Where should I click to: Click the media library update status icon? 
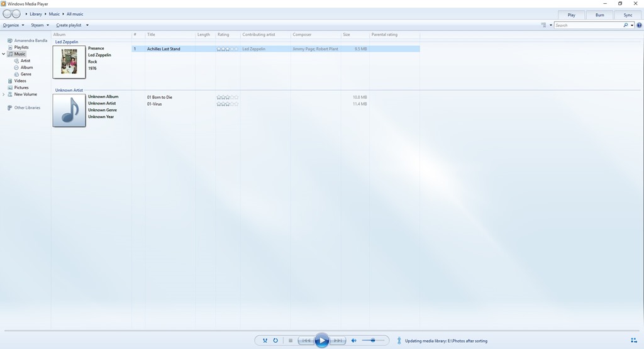(399, 340)
